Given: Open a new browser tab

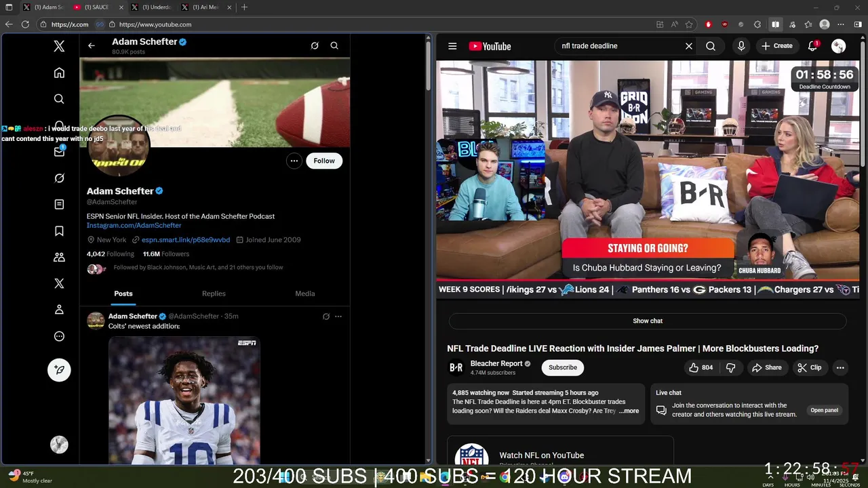Looking at the screenshot, I should click(x=244, y=7).
